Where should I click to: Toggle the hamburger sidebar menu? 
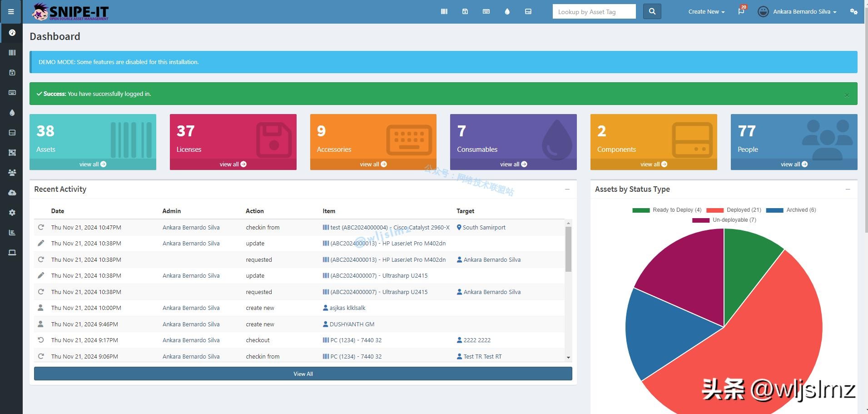click(x=11, y=12)
